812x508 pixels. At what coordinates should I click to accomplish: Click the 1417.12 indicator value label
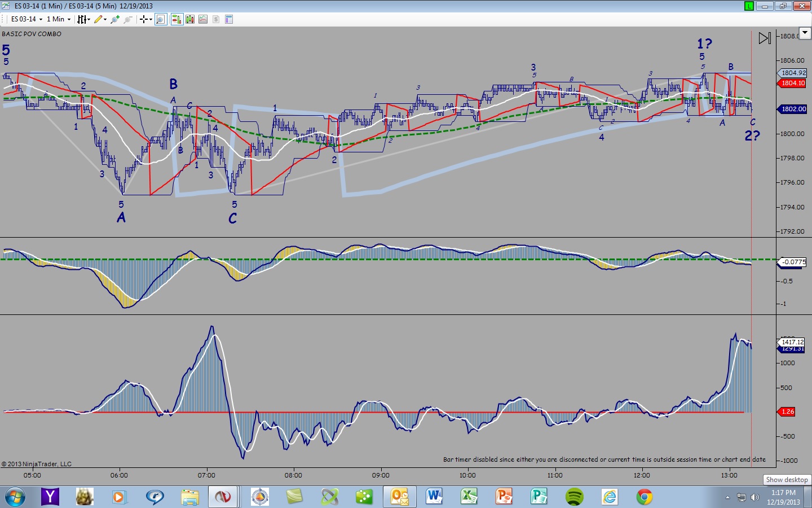click(x=792, y=342)
